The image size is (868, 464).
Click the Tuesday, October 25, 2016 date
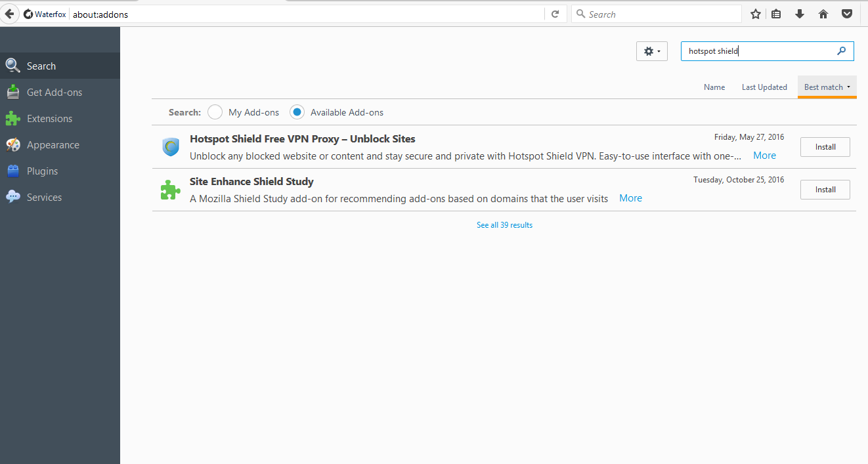pyautogui.click(x=739, y=180)
